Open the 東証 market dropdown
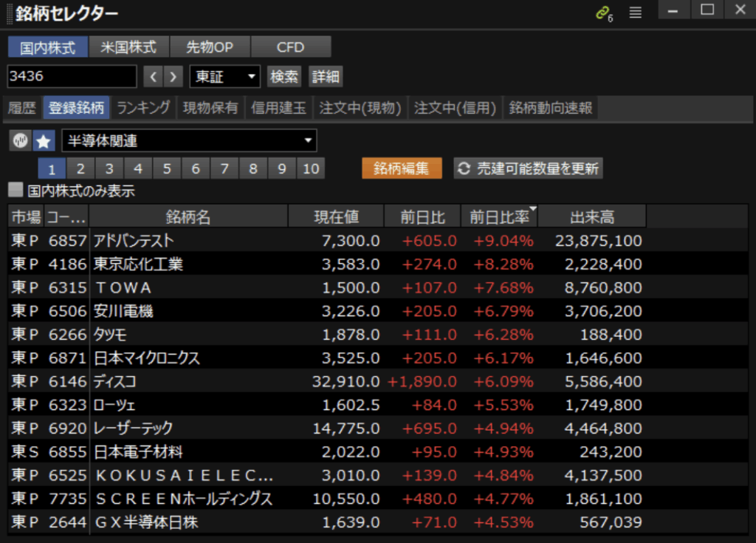This screenshot has width=756, height=543. (224, 76)
